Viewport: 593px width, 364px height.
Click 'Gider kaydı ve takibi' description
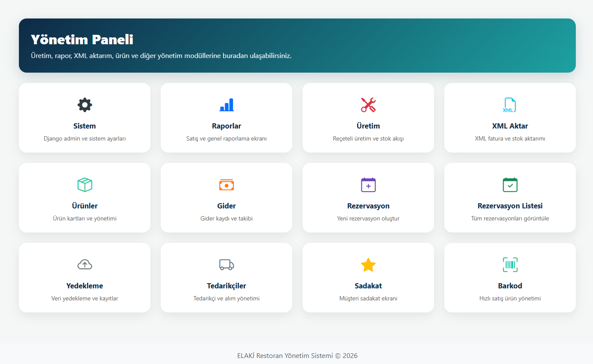tap(226, 218)
